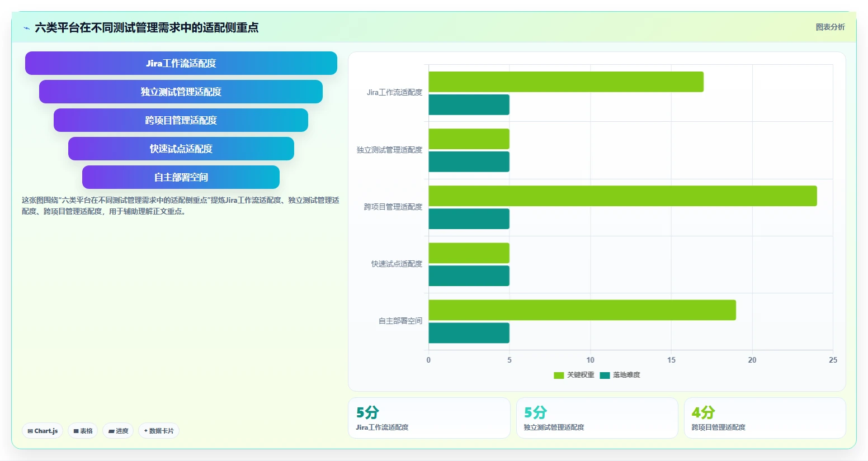Click the teal 落地难度 bar for Jira工作流适配度

pos(469,104)
